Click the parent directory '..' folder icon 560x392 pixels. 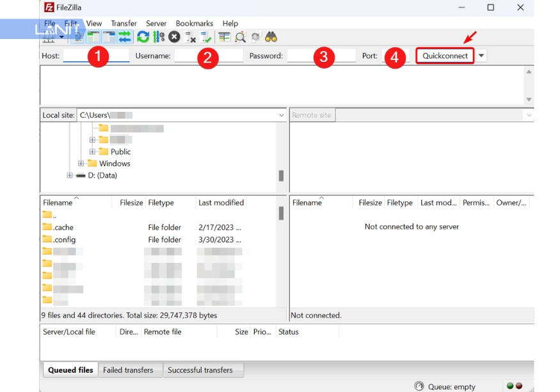pyautogui.click(x=47, y=215)
